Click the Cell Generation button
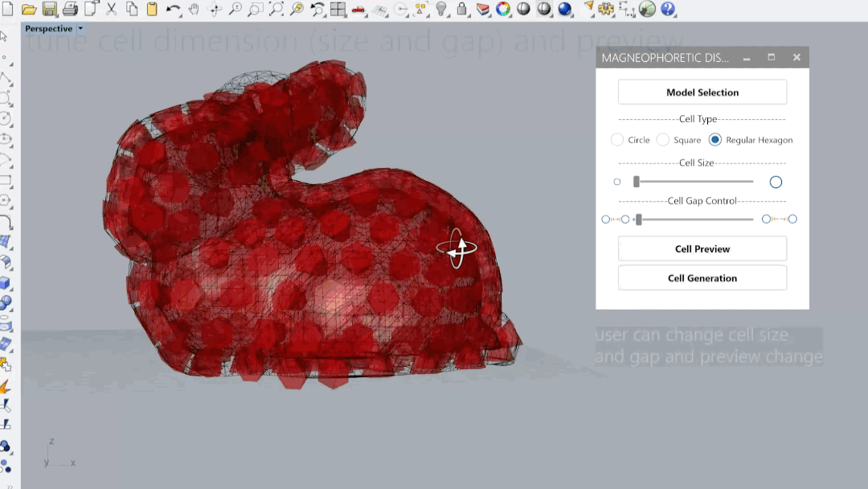The height and width of the screenshot is (489, 868). pos(702,278)
